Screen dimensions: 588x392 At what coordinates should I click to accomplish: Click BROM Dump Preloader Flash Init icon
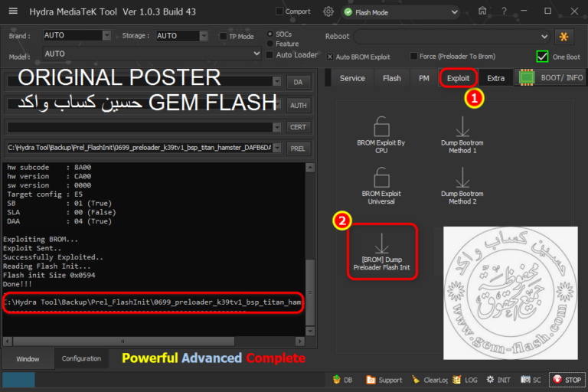[381, 245]
